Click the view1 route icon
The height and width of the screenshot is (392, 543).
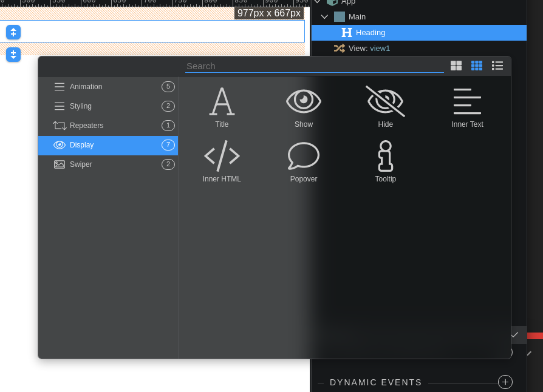click(340, 49)
